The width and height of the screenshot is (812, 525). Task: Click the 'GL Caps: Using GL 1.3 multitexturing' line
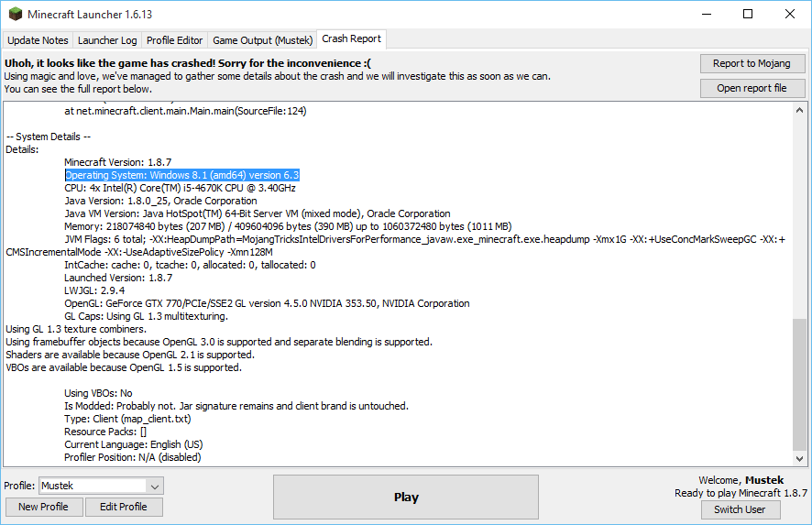click(146, 316)
